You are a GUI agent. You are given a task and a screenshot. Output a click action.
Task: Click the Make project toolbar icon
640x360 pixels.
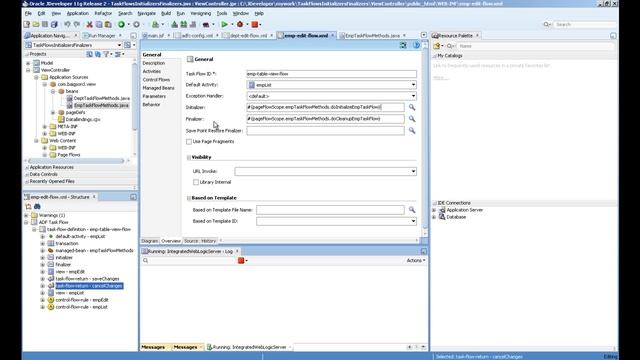click(175, 24)
